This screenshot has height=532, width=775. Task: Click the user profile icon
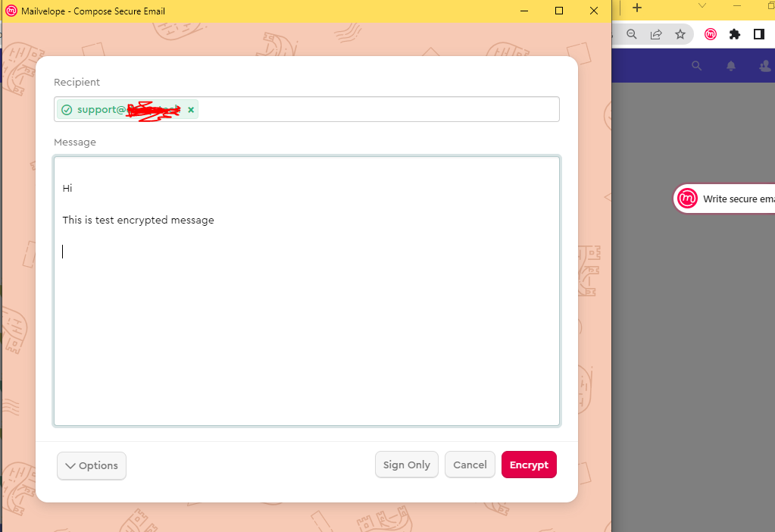[764, 66]
